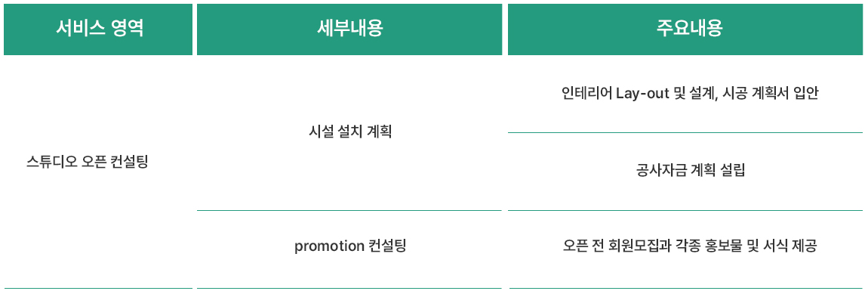This screenshot has width=868, height=291.
Task: Click the 서비스 영역 header cell
Action: point(98,29)
